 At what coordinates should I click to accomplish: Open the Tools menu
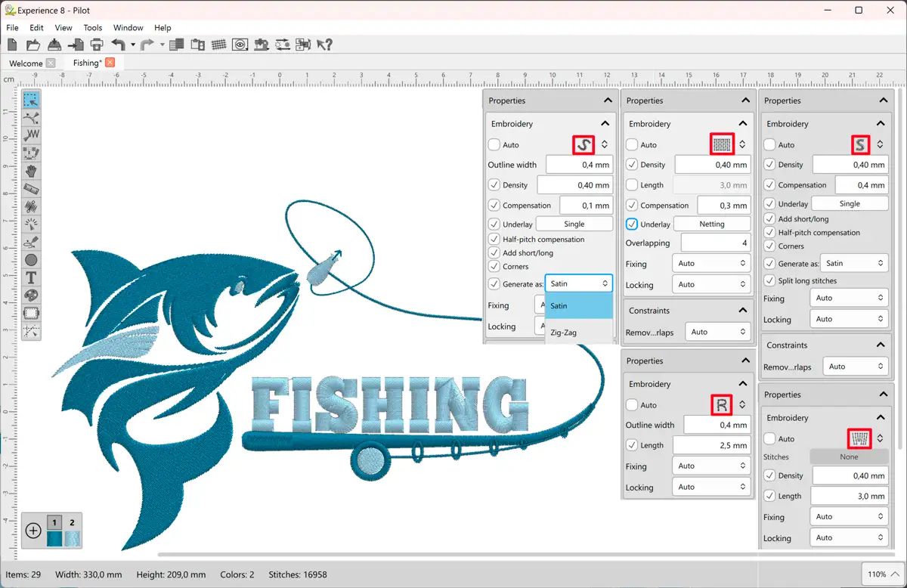[93, 28]
